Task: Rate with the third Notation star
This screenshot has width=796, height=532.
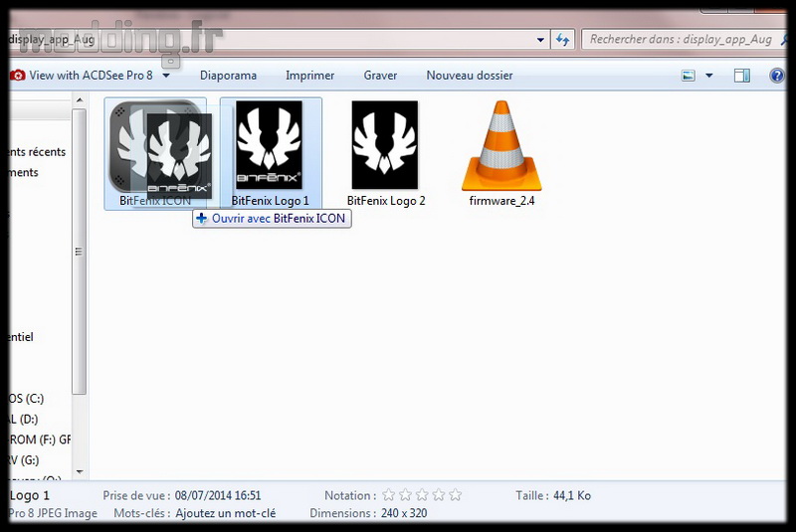Action: (x=422, y=494)
